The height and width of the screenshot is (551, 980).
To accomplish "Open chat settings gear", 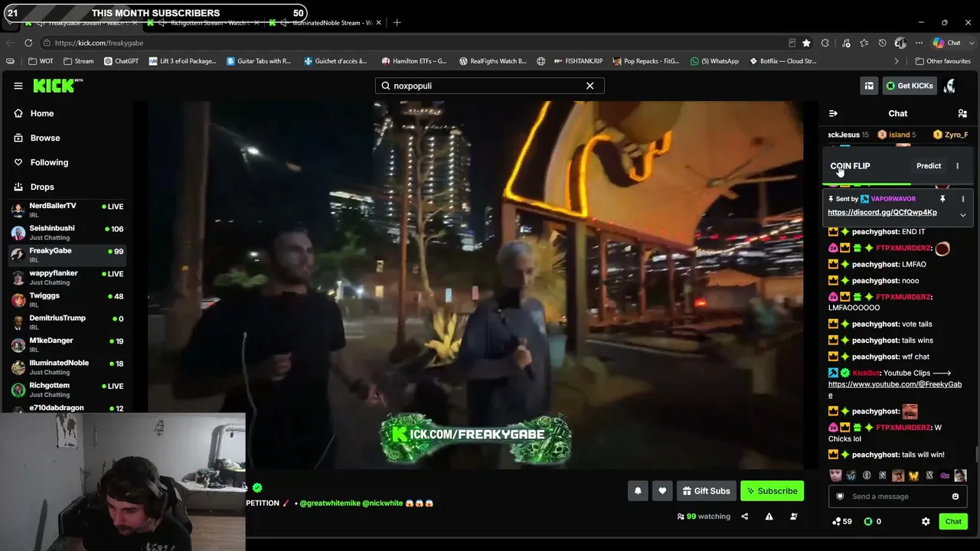I will (x=926, y=522).
